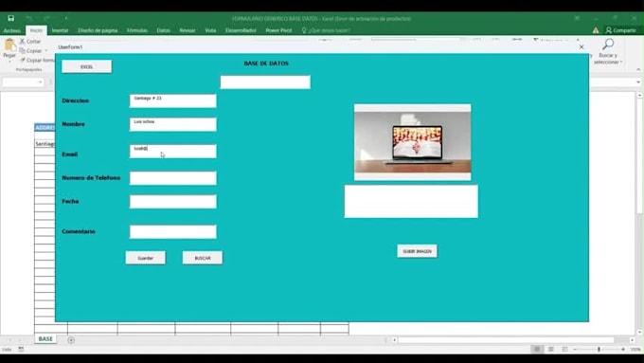Click the horizontal scrollbar of the sheet
The height and width of the screenshot is (363, 644).
click(506, 340)
